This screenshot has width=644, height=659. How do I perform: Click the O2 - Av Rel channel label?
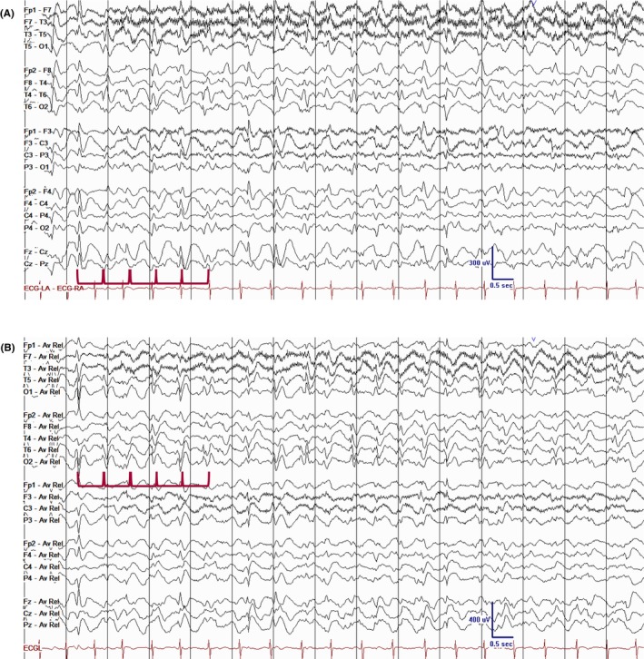42,462
